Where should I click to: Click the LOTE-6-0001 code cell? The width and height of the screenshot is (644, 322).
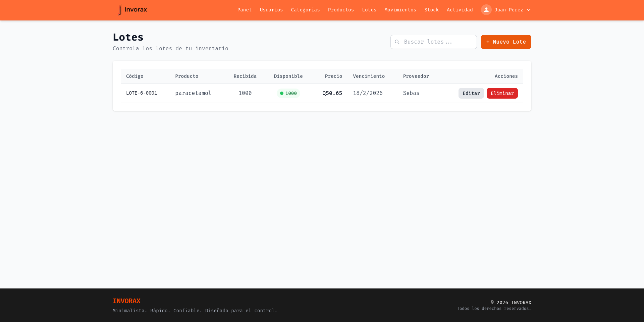142,93
